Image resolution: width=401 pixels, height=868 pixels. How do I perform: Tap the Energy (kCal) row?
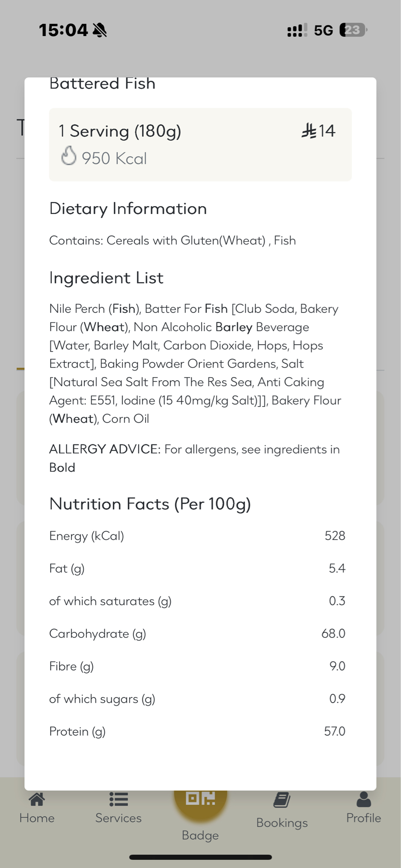pyautogui.click(x=197, y=536)
